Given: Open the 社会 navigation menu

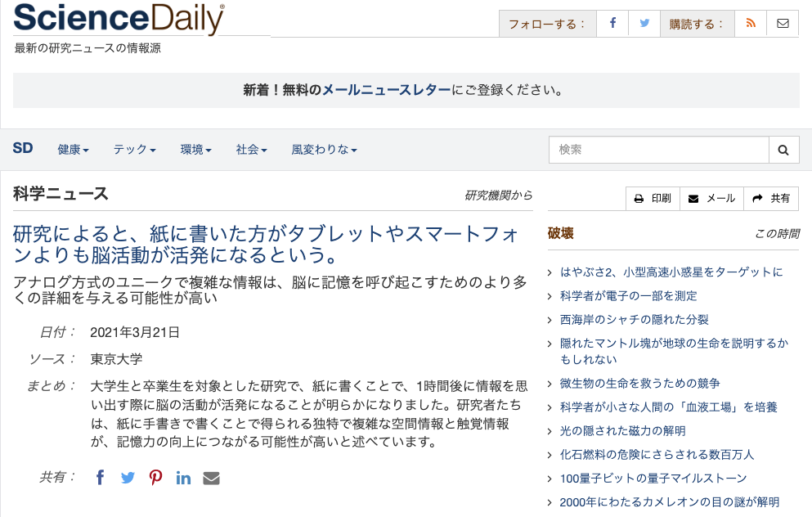Looking at the screenshot, I should 251,150.
